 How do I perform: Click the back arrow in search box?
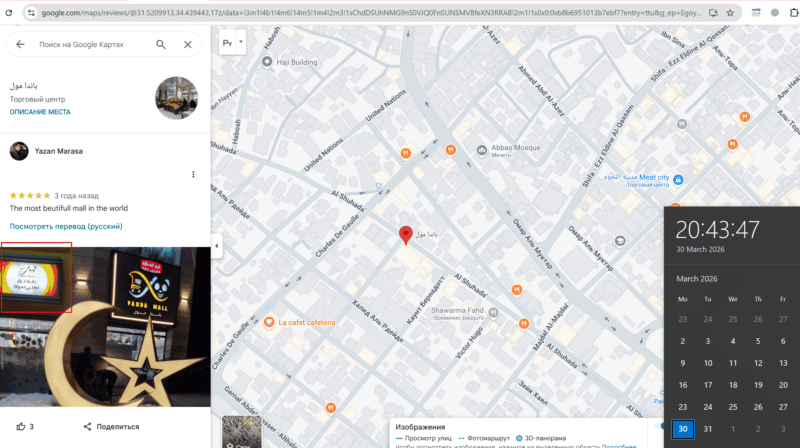coord(20,45)
